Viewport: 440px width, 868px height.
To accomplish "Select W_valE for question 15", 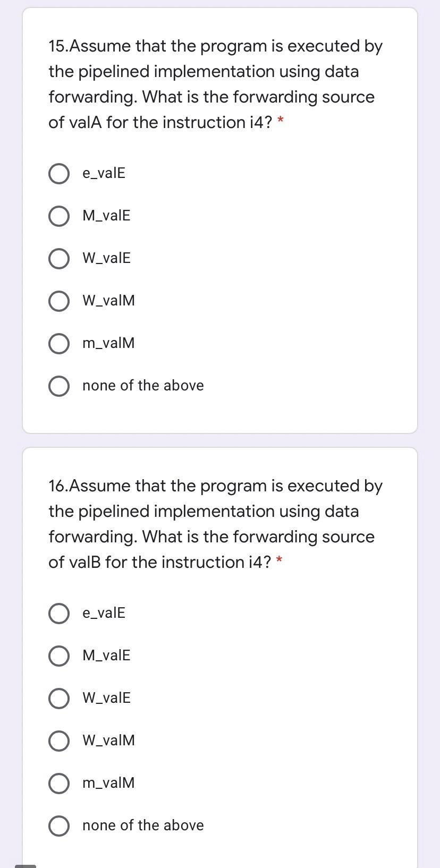I will [x=58, y=258].
